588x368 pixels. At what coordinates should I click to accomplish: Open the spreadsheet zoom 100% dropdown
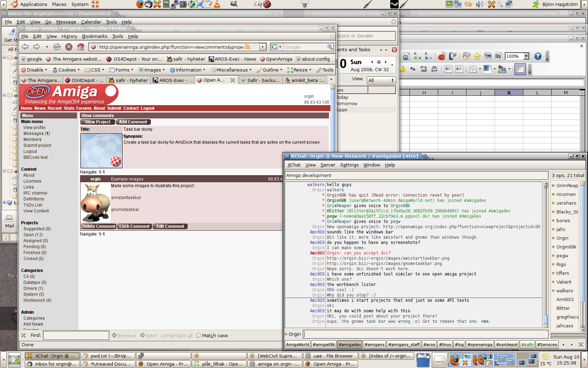click(526, 56)
